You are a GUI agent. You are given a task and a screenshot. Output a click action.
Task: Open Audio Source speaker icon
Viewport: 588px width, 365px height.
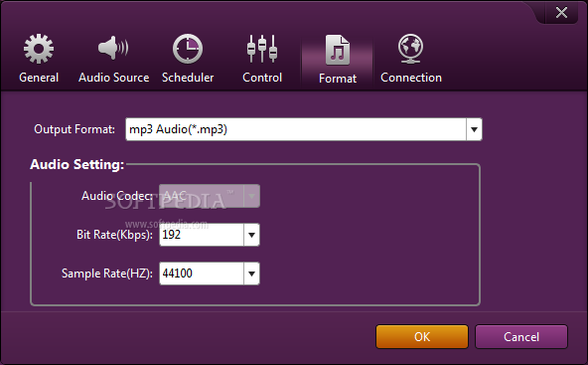coord(113,48)
